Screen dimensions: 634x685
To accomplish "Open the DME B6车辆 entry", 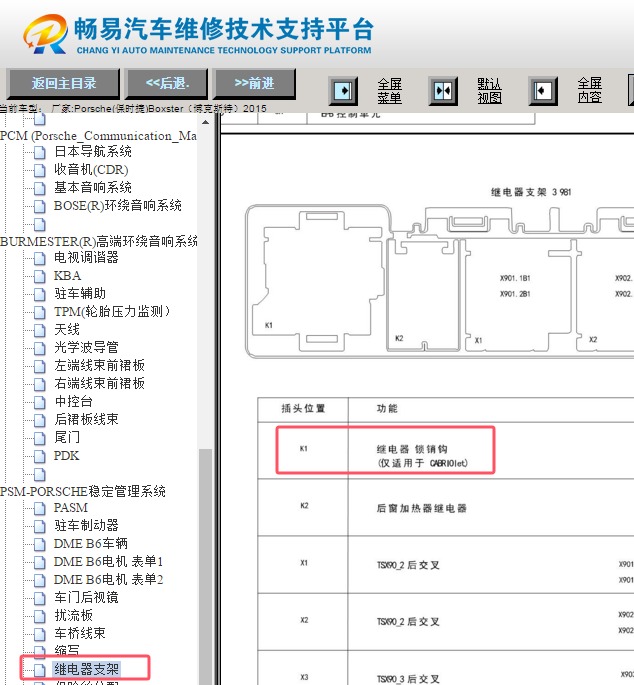I will (90, 543).
